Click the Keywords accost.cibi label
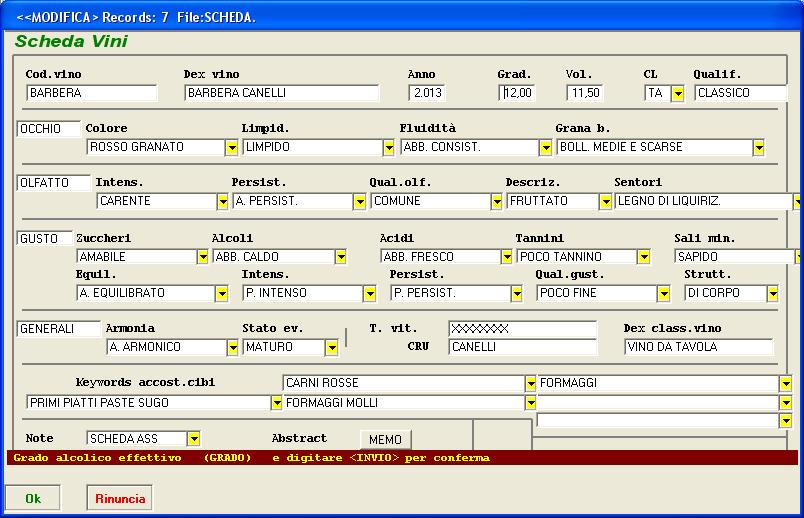The image size is (804, 518). pos(145,382)
